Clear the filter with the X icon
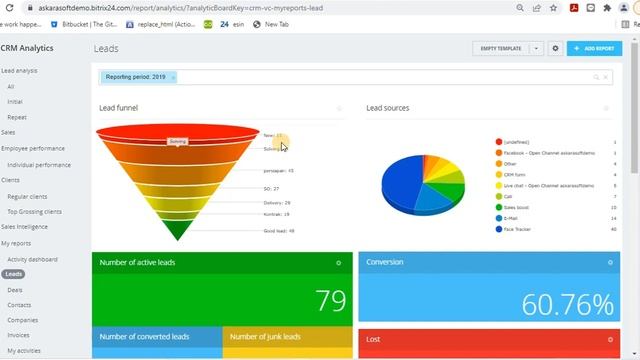Viewport: 640px width, 360px height. pos(606,77)
